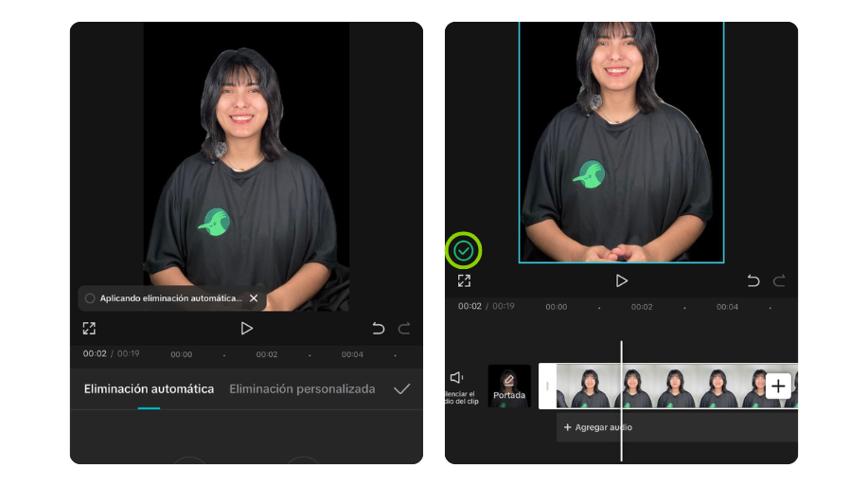The image size is (868, 486).
Task: Add a clip with the plus button
Action: 778,386
